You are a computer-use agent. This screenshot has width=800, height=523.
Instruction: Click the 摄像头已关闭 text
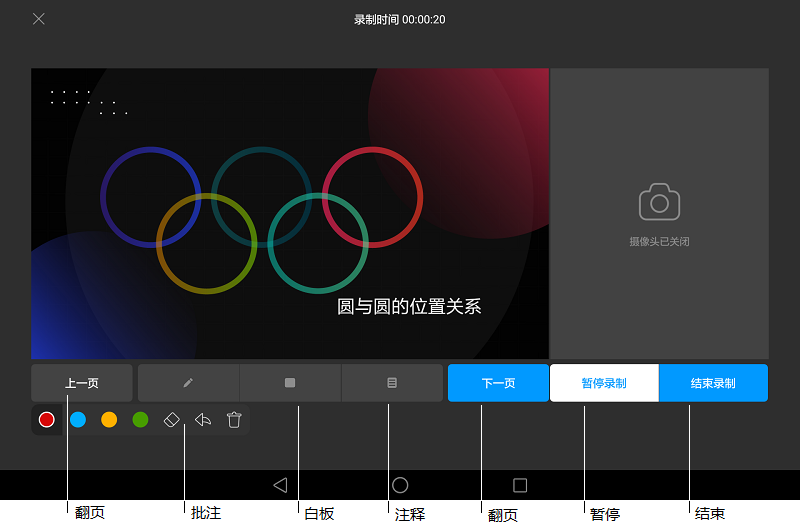(x=659, y=242)
